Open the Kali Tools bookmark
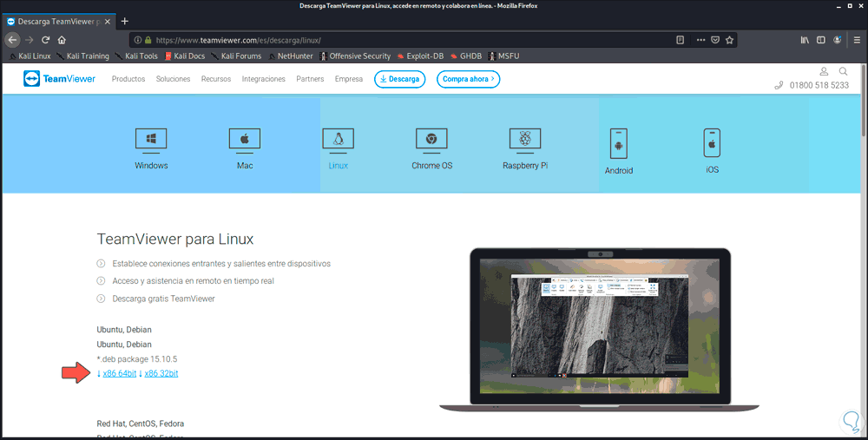This screenshot has width=868, height=440. pyautogui.click(x=136, y=56)
